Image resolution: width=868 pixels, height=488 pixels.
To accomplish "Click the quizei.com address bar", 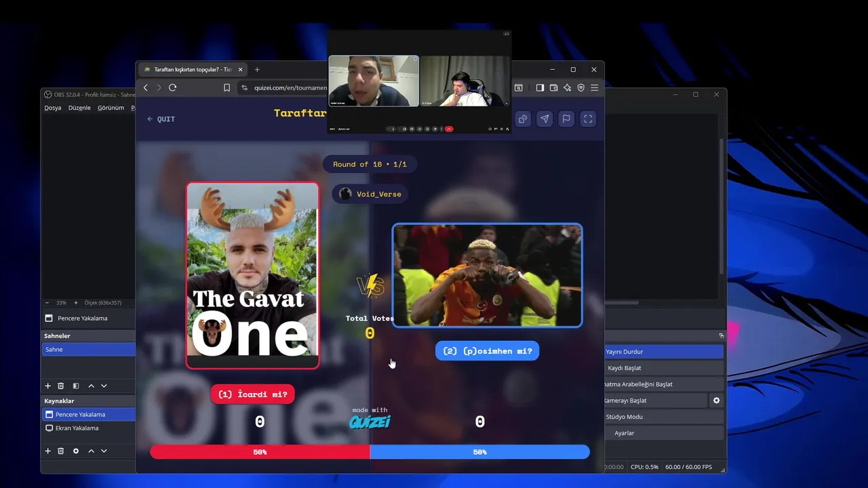I will [x=290, y=87].
